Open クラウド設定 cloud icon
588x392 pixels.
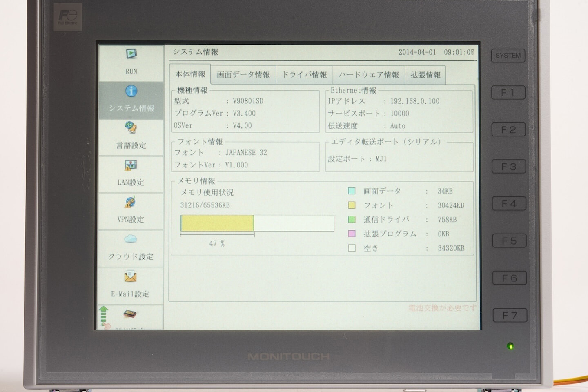(131, 239)
